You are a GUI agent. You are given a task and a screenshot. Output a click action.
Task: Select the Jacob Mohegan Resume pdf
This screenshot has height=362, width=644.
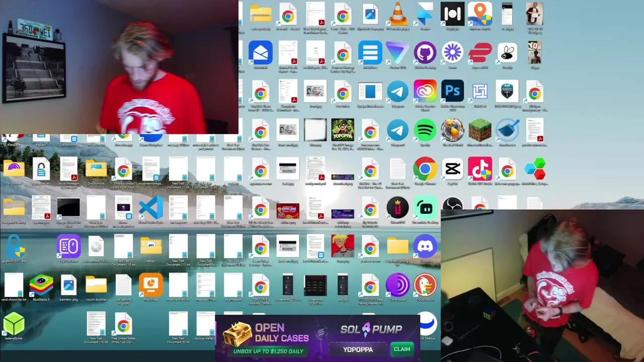point(68,169)
